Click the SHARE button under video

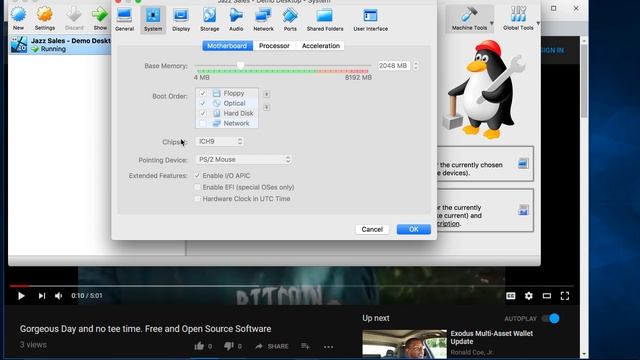[x=272, y=346]
